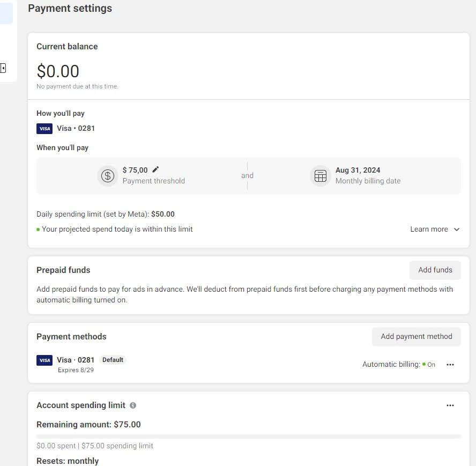
Task: Click the Learn more text
Action: (x=429, y=229)
